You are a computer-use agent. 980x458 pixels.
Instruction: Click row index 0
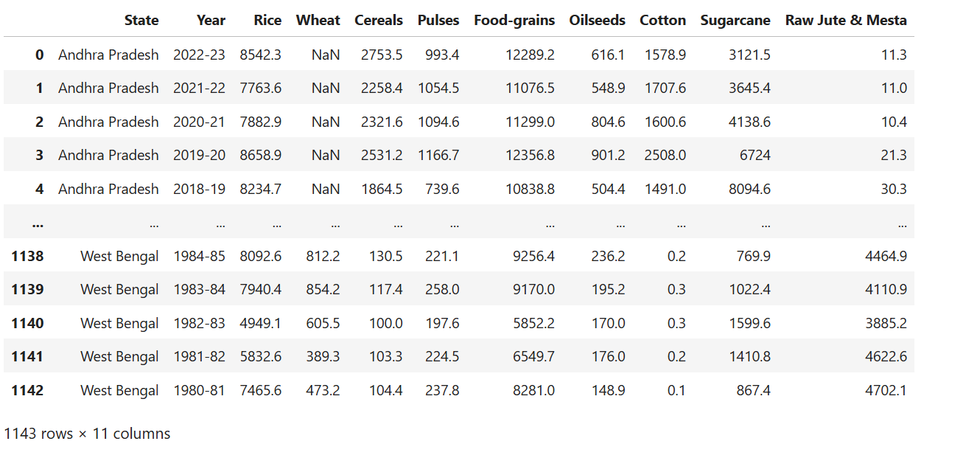click(x=39, y=55)
